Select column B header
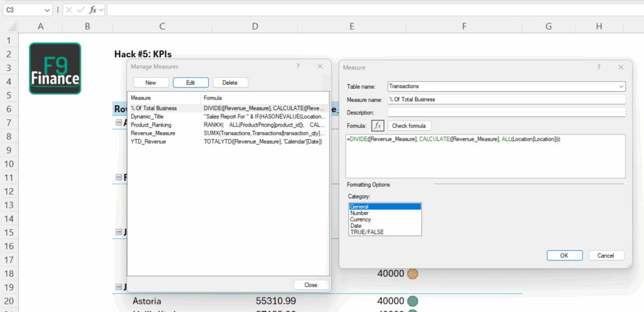This screenshot has width=644, height=312. click(87, 26)
